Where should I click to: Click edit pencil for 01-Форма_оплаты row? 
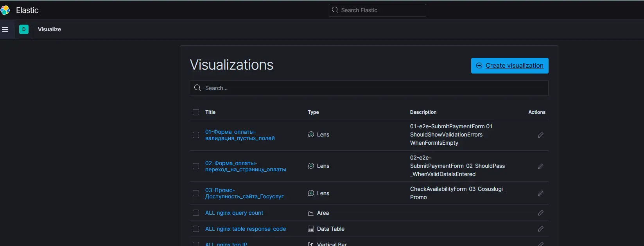point(540,135)
